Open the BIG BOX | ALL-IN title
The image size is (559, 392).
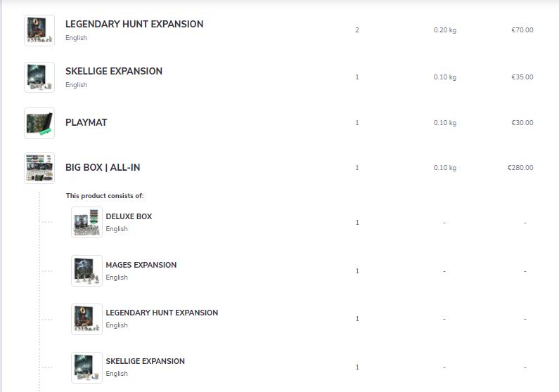click(103, 167)
